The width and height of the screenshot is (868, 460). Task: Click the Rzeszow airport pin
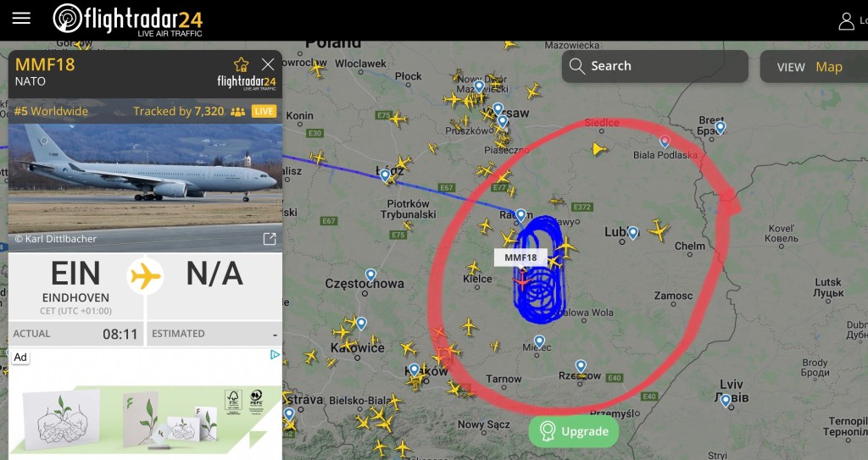point(581,366)
